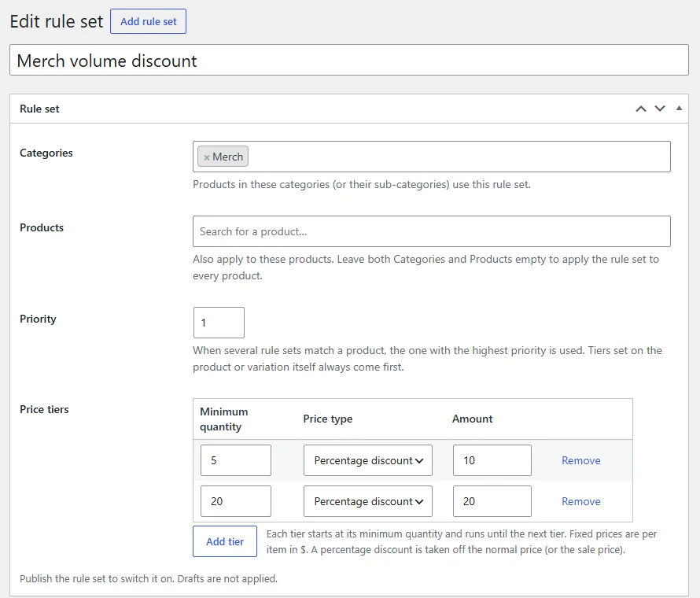The image size is (700, 598).
Task: Remove the tier with minimum quantity 5
Action: 580,460
